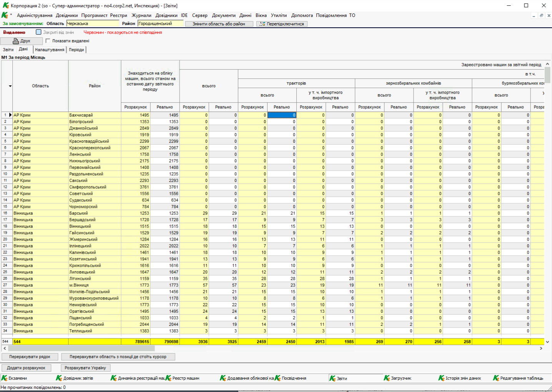
Task: Toggle Показати видалені checkbox
Action: click(48, 41)
